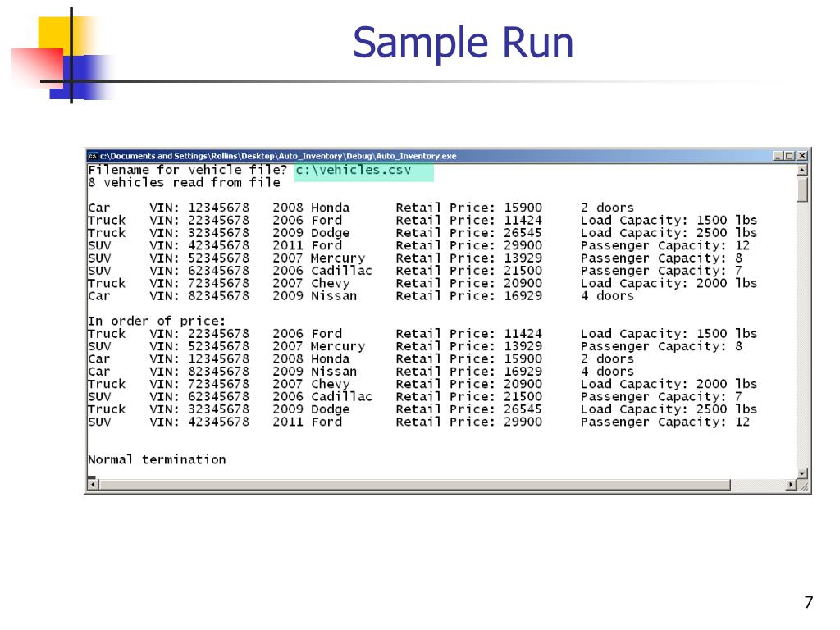Click 'Retail Price: 11424' in sorted list
This screenshot has height=630, width=840.
[468, 334]
